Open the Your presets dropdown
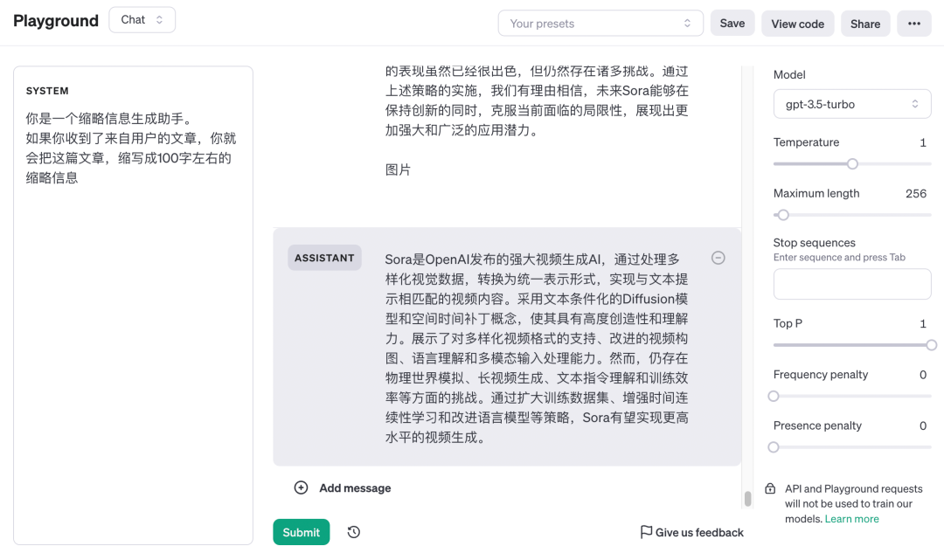This screenshot has width=944, height=560. (600, 24)
